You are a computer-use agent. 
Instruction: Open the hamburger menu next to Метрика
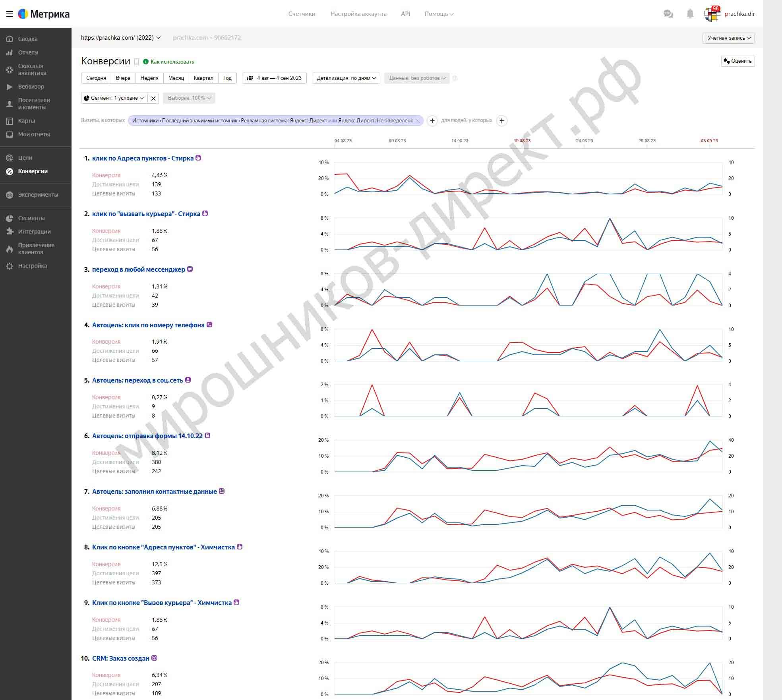click(x=10, y=14)
